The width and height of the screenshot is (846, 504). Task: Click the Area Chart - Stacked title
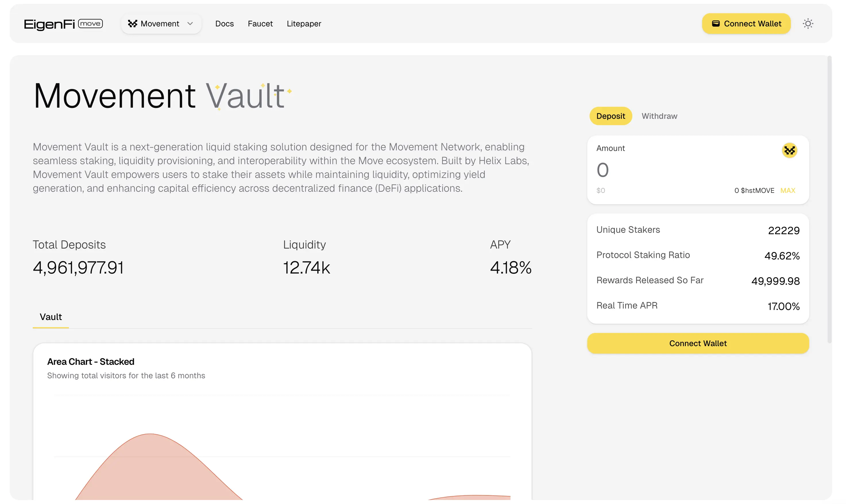(x=91, y=362)
